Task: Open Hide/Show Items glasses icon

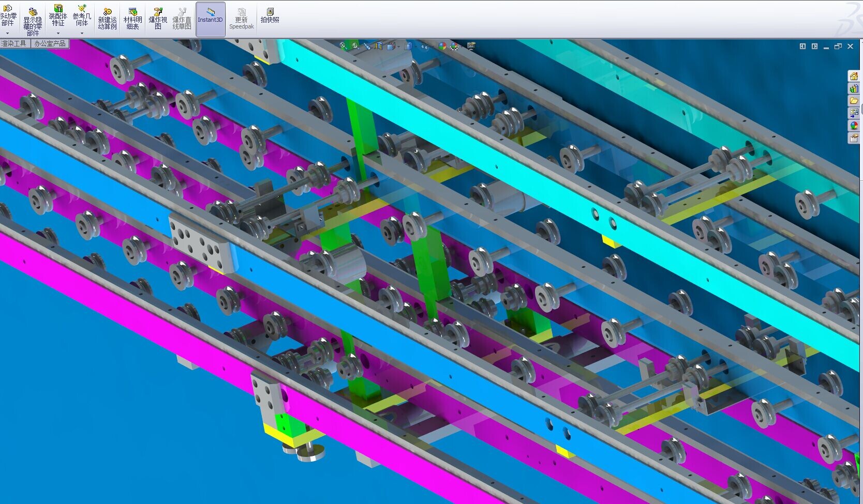Action: click(x=425, y=46)
